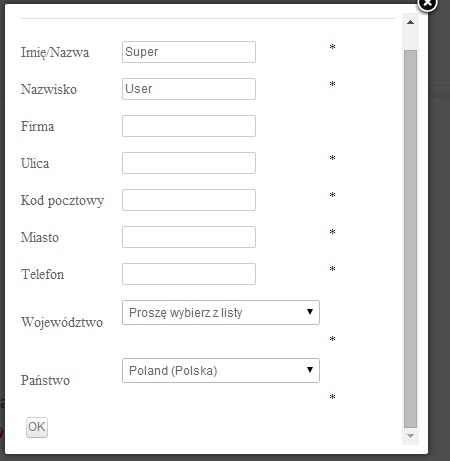Close the address form popup
The width and height of the screenshot is (450, 461).
(427, 4)
